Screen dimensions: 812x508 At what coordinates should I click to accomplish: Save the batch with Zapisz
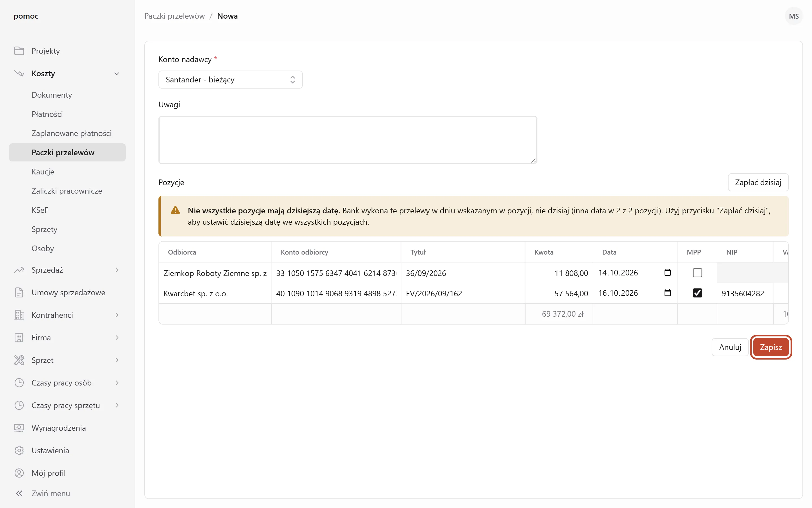[x=771, y=347]
